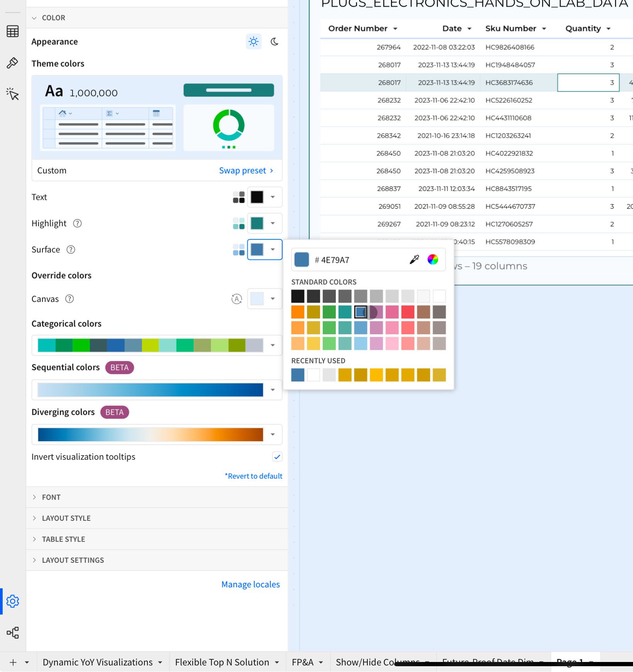Switch appearance to dark mode
This screenshot has height=672, width=633.
(x=274, y=41)
